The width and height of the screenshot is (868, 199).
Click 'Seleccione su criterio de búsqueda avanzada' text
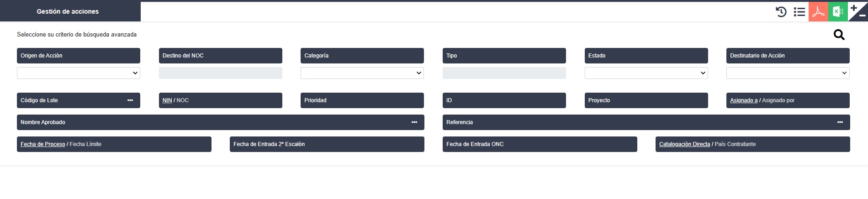77,35
